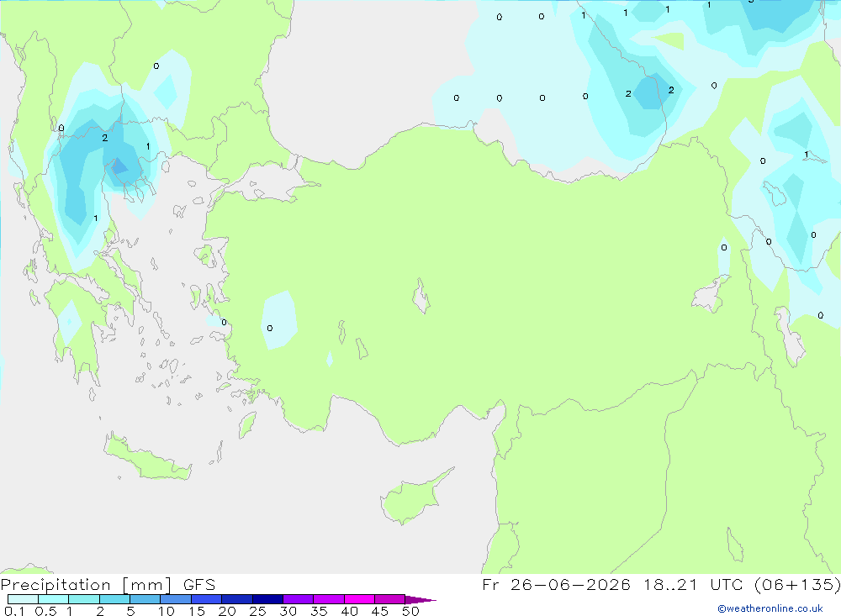Click the 0.5–1 mm light cyan legend swatch

[53, 599]
